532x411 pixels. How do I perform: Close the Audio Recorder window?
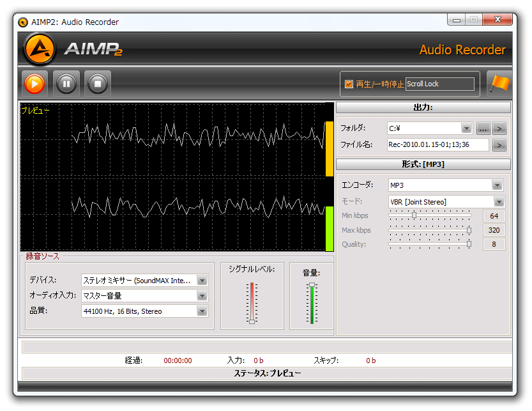[498, 20]
